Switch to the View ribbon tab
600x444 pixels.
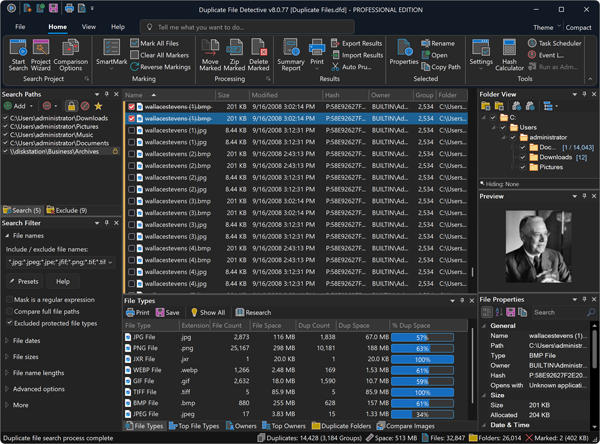click(x=88, y=27)
